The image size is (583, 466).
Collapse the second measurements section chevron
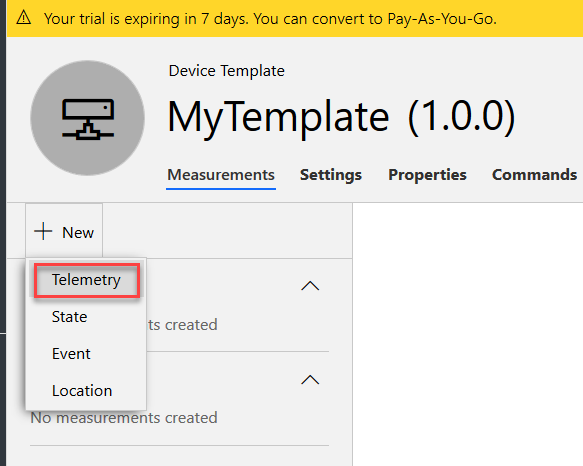[x=310, y=380]
